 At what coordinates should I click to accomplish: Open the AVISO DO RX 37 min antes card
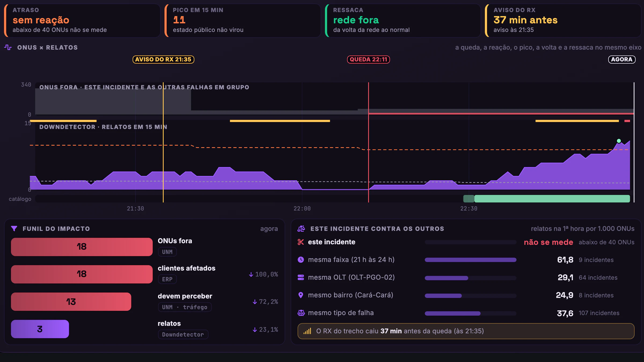563,21
